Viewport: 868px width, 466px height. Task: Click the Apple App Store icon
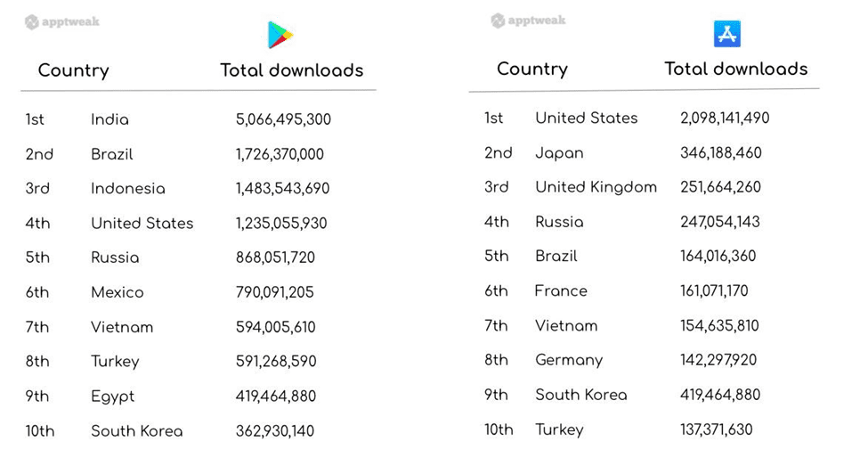tap(726, 34)
